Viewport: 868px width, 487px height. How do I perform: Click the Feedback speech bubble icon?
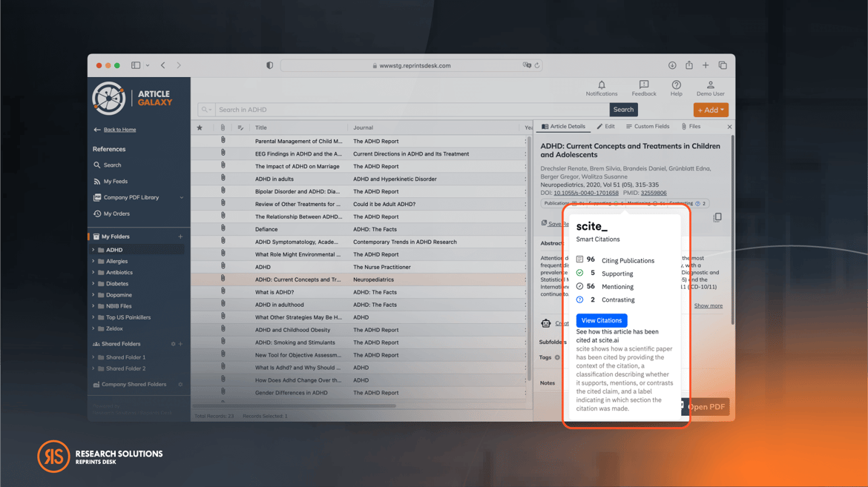coord(643,85)
